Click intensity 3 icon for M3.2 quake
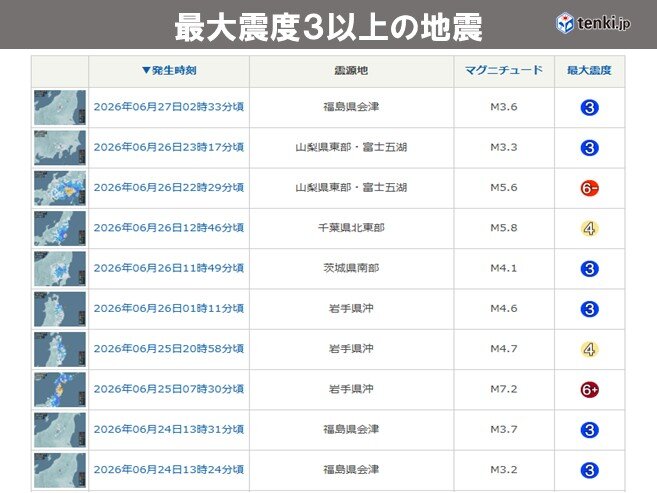Viewport: 657px width, 493px height. 590,470
